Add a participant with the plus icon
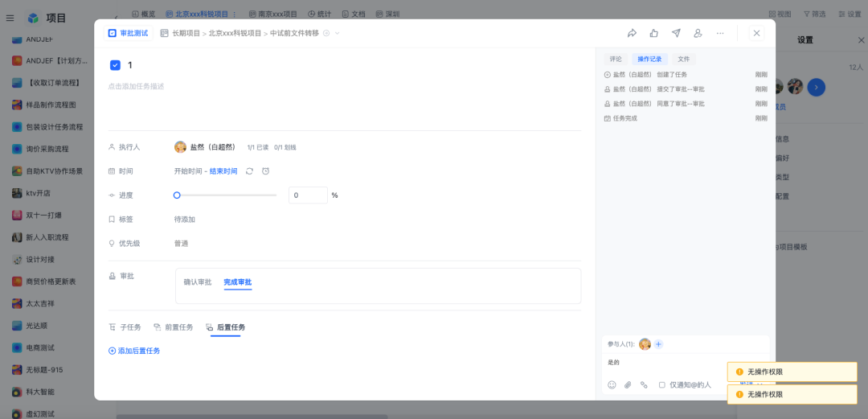Screen dimensions: 868x419 coord(658,344)
